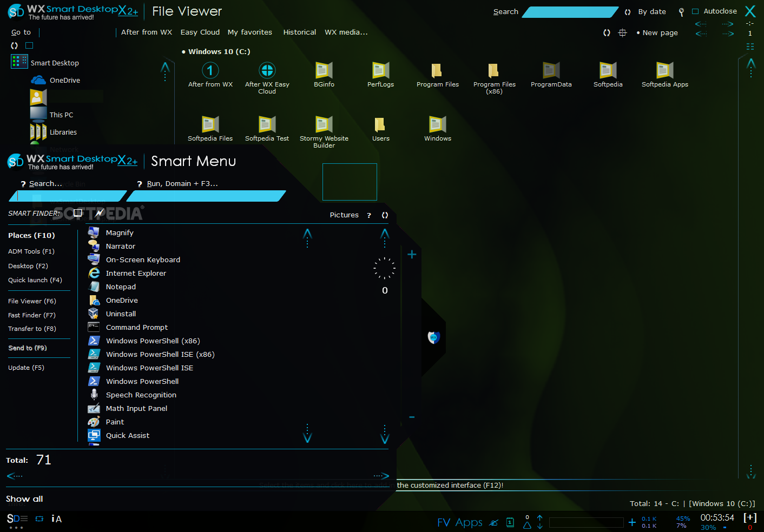Toggle the small square box under Go to
This screenshot has width=764, height=532.
pyautogui.click(x=29, y=45)
